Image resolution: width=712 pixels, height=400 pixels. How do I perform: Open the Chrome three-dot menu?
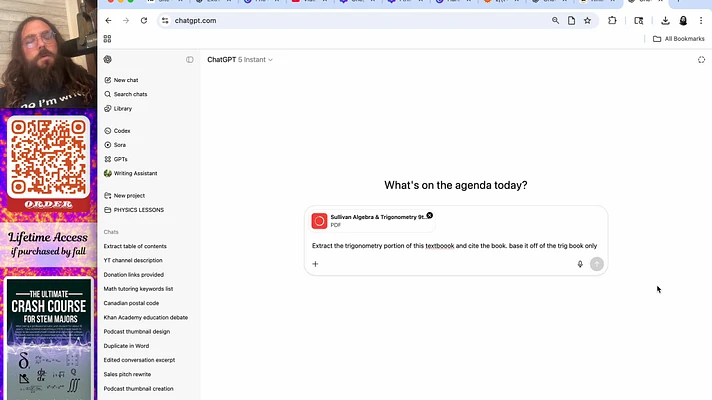(701, 20)
